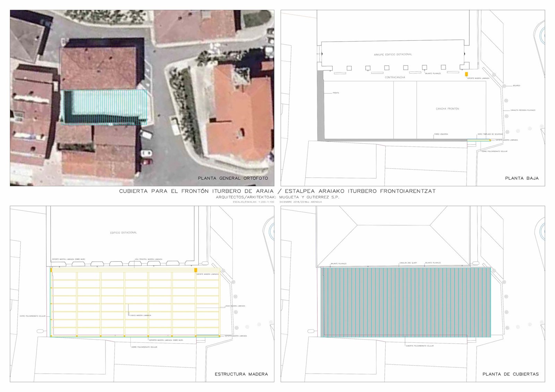Click the 'ARKUPE EDIFICIO DOTACIONAL' label
555x392 pixels.
(x=393, y=54)
